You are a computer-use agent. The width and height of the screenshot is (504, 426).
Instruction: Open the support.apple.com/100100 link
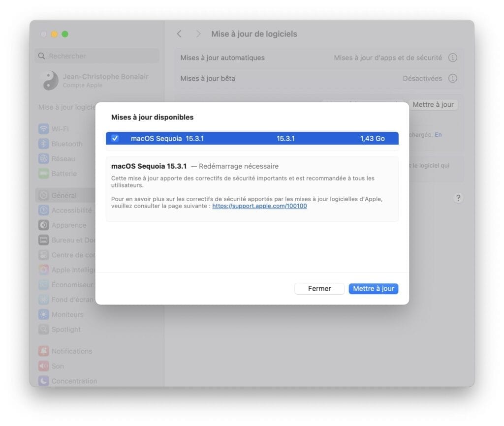coord(259,206)
